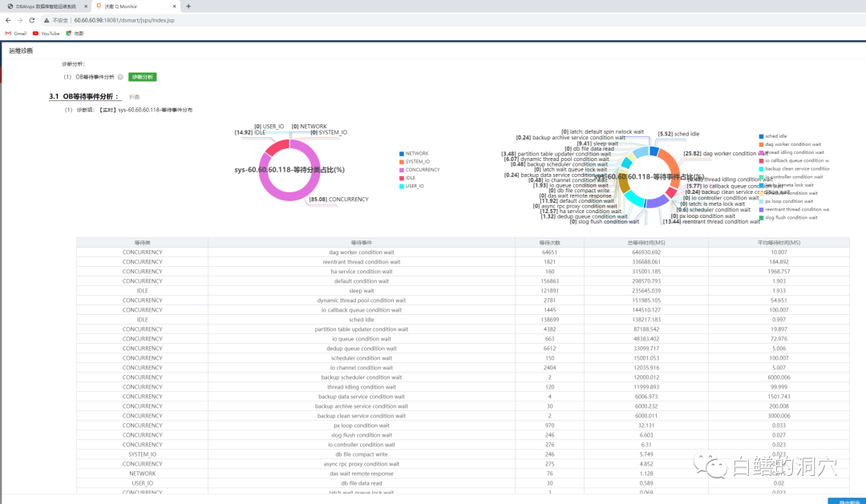Open the YouTube bookmark
866x504 pixels.
point(47,34)
